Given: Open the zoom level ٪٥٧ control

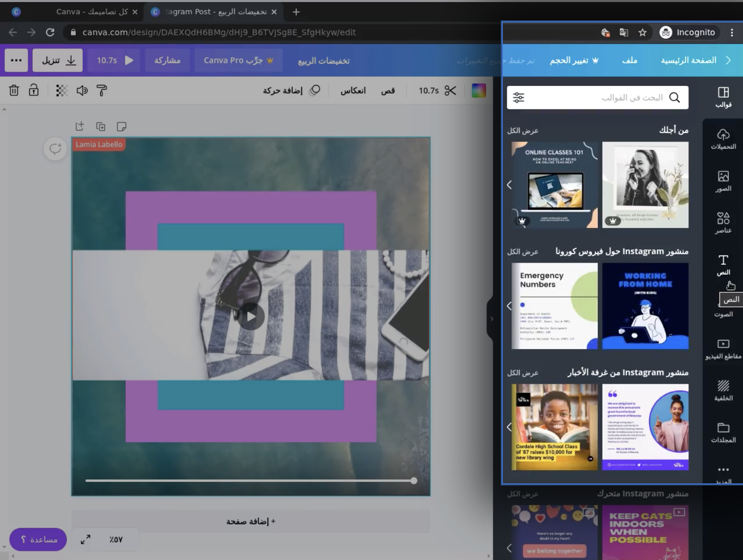Looking at the screenshot, I should (x=116, y=540).
